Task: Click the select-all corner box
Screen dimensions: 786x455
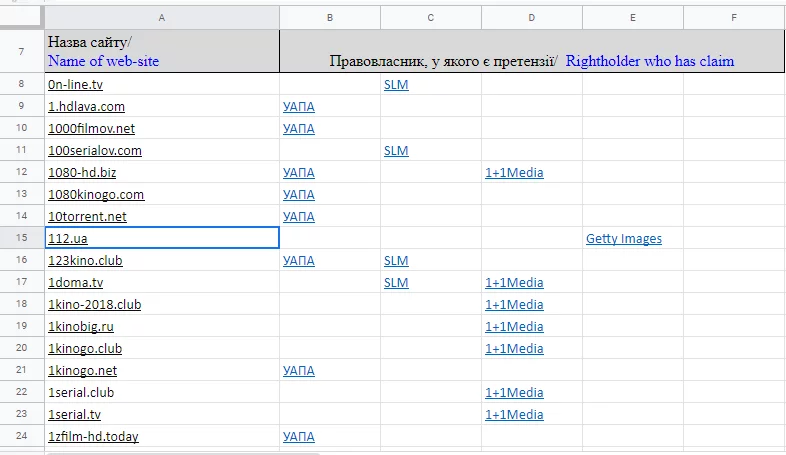Action: point(20,16)
